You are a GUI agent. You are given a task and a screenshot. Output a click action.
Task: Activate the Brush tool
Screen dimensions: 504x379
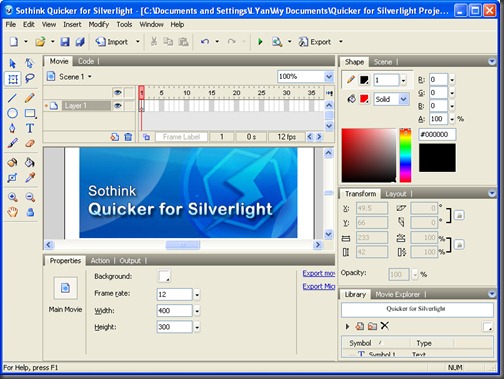coord(12,144)
